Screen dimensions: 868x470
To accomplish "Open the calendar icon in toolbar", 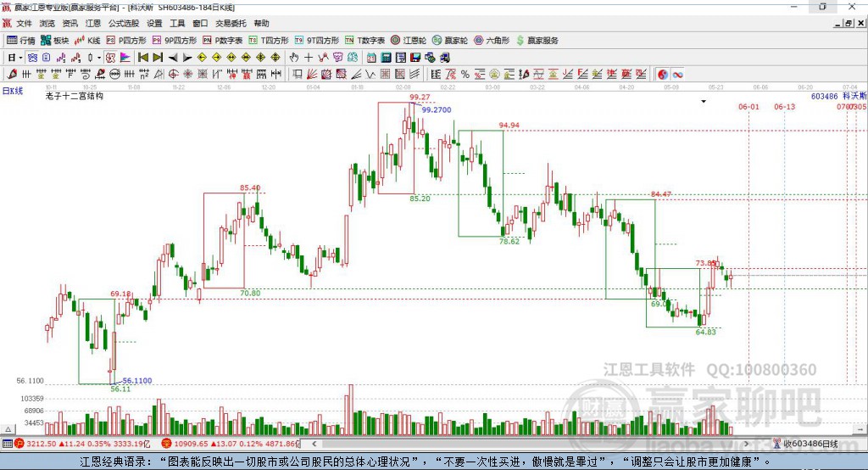I will click(x=371, y=57).
